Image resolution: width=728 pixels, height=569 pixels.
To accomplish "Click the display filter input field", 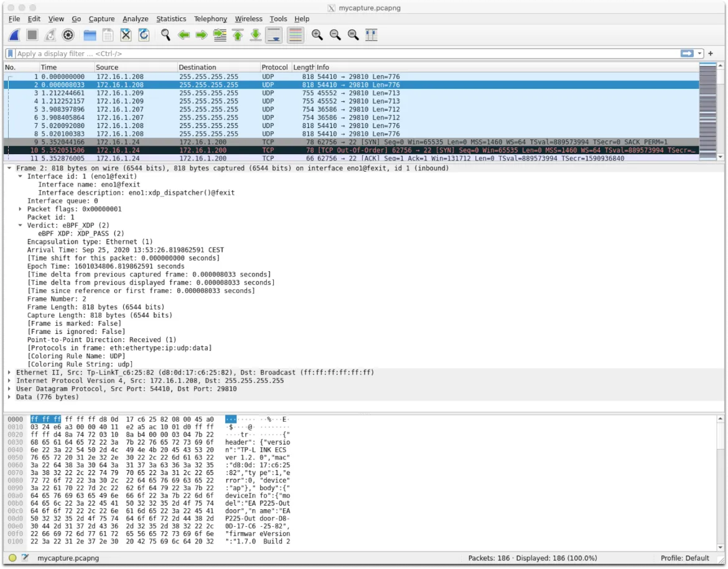I will click(347, 54).
